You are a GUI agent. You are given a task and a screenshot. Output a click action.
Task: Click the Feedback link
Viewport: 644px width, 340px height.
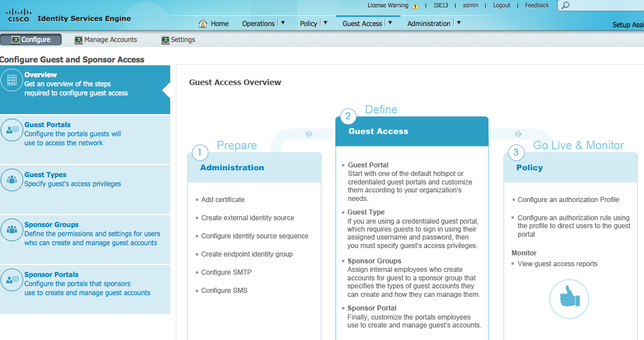pos(536,6)
